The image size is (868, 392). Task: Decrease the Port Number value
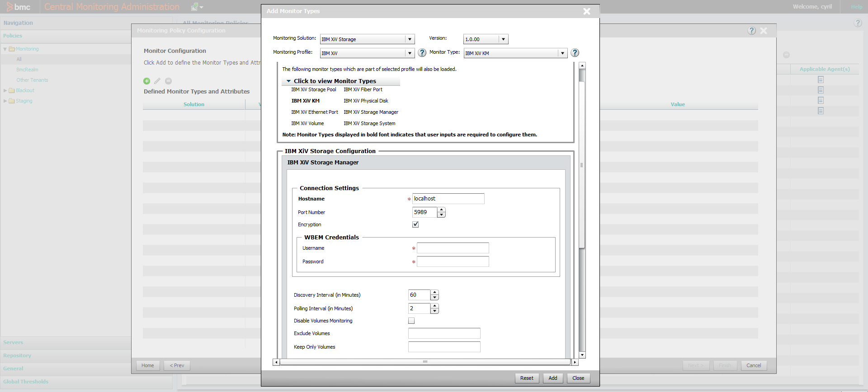click(441, 215)
